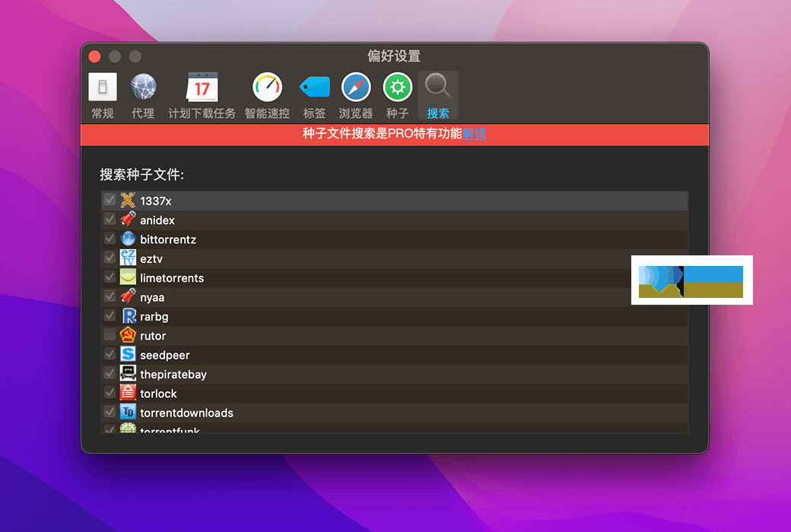Enable the rutor checkbox
This screenshot has width=791, height=532.
pos(110,335)
